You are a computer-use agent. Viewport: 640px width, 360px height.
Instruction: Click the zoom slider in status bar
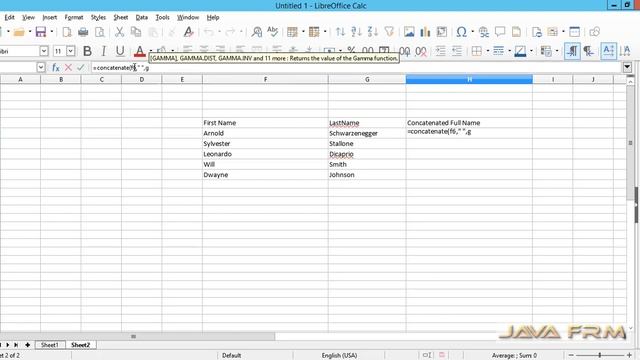600,356
